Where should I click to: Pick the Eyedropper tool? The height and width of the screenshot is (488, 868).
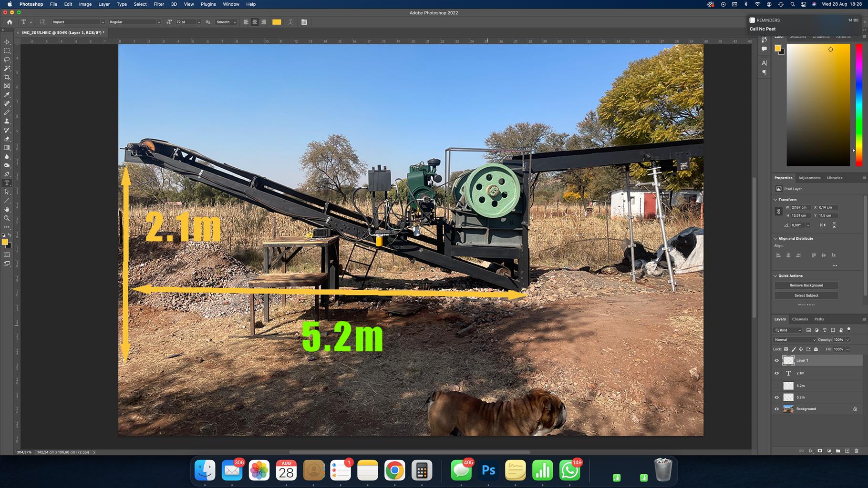coord(7,95)
